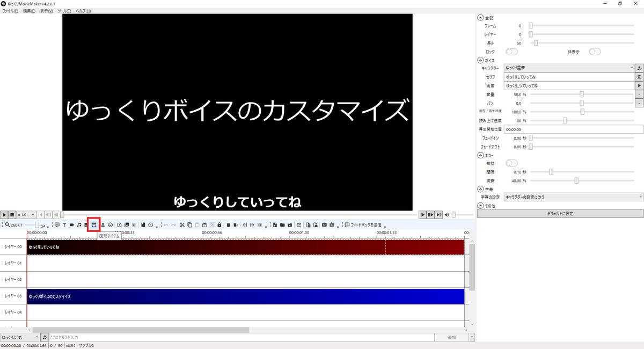Add a voice item from the toolbar
This screenshot has width=644, height=349.
[57, 224]
